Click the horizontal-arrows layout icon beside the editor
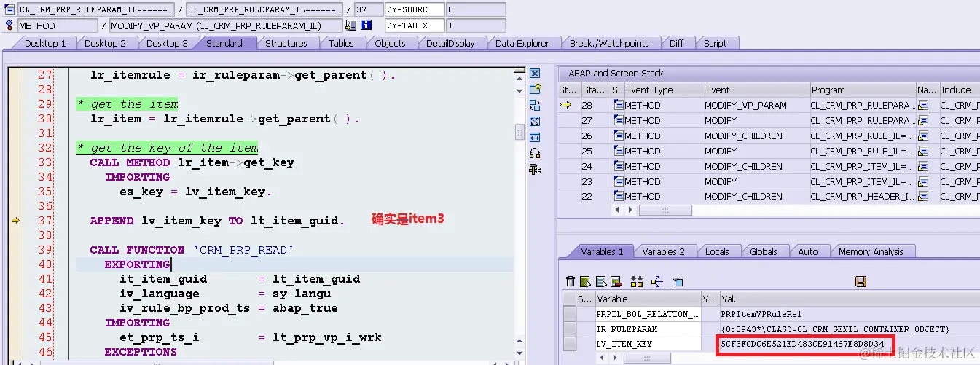This screenshot has width=980, height=365. [x=535, y=137]
